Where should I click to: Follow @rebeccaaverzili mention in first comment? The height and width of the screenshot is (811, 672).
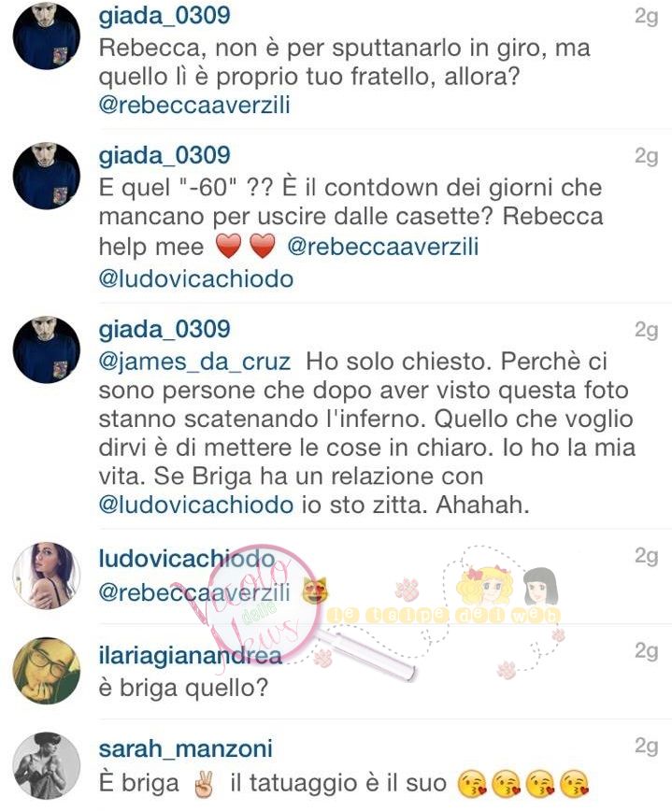click(x=194, y=105)
